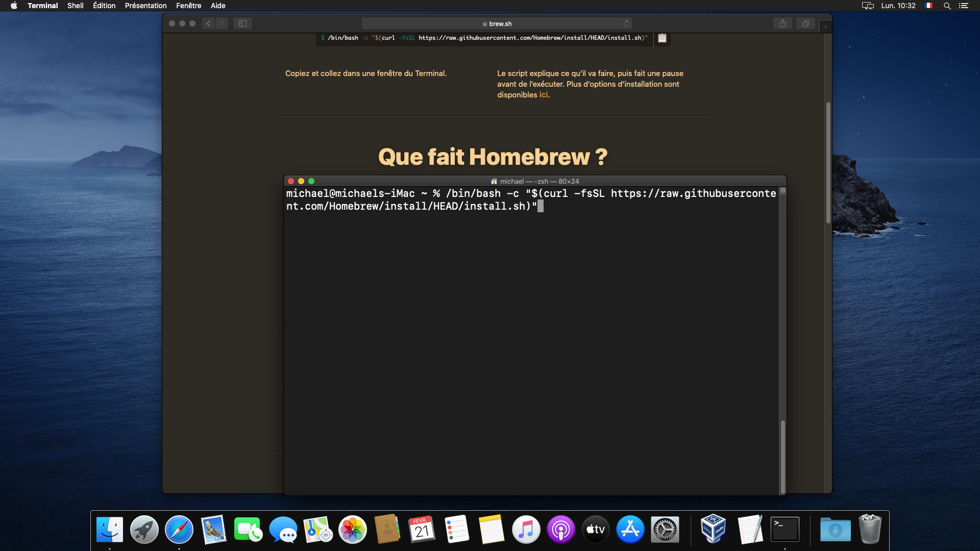The height and width of the screenshot is (551, 980).
Task: Open Maps from the Dock
Action: [318, 529]
